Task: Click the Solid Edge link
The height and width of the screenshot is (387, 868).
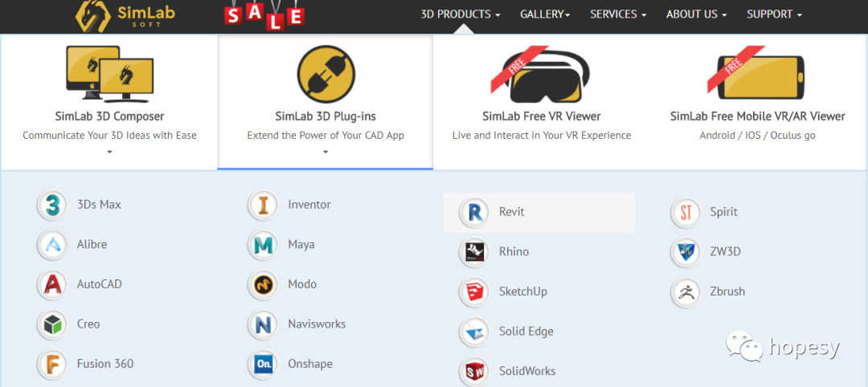Action: [x=526, y=332]
